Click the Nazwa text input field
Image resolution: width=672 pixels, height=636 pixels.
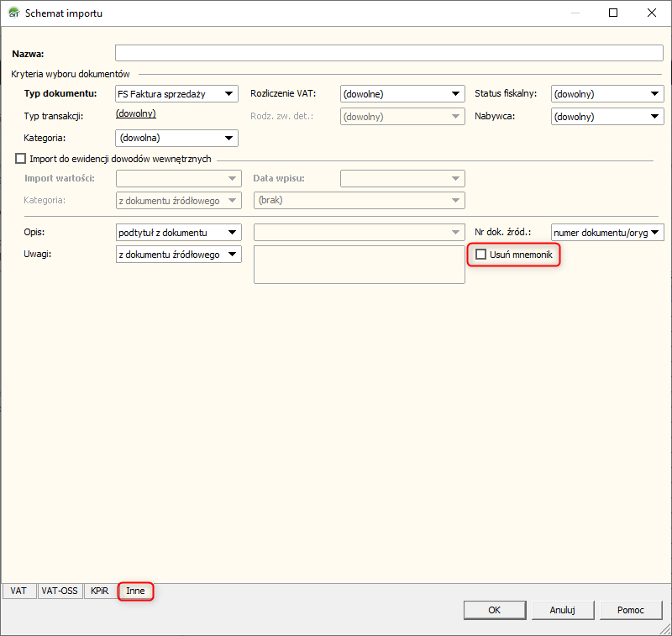click(x=389, y=53)
